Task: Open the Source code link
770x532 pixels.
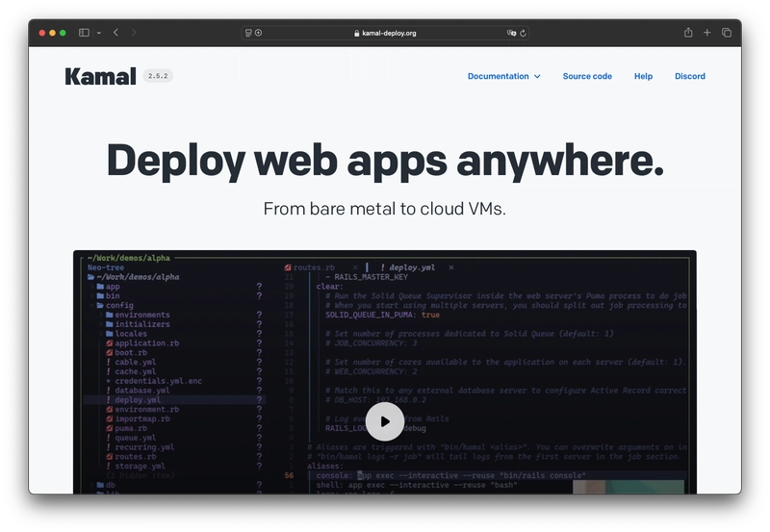Action: pyautogui.click(x=587, y=76)
